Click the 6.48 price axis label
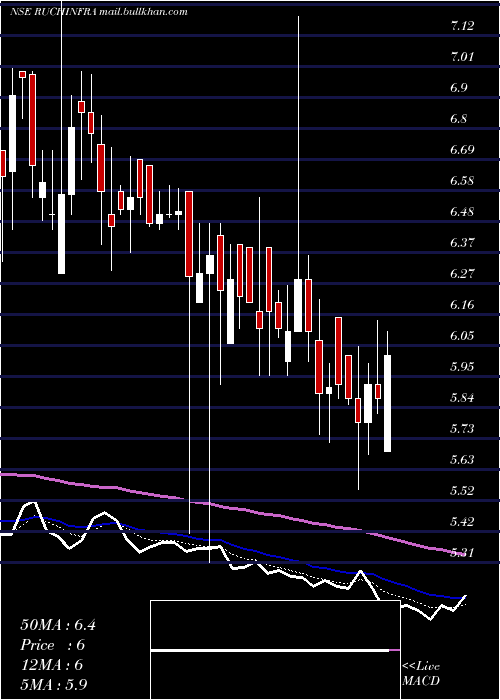This screenshot has height=700, width=500. point(462,212)
